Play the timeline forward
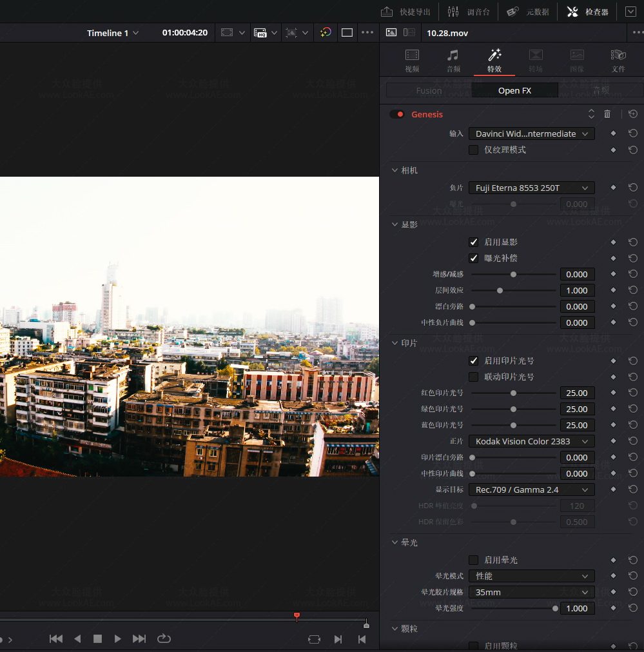The image size is (644, 652). coord(118,638)
